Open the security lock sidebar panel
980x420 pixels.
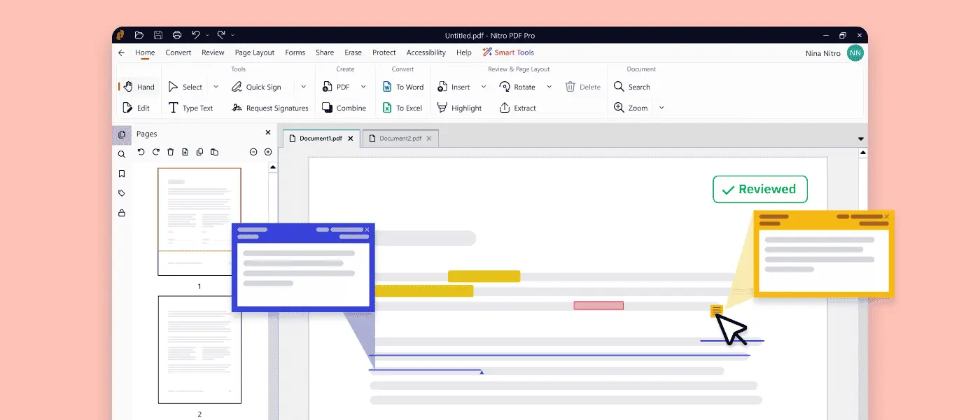(122, 213)
